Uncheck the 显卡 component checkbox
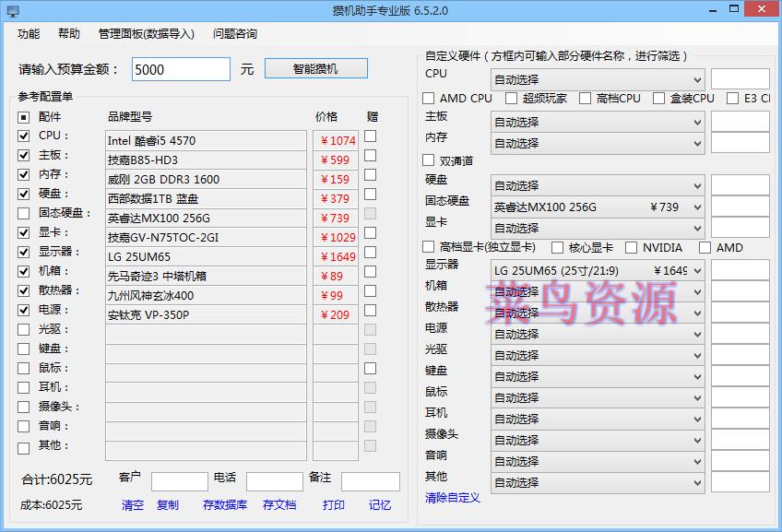 tap(23, 232)
